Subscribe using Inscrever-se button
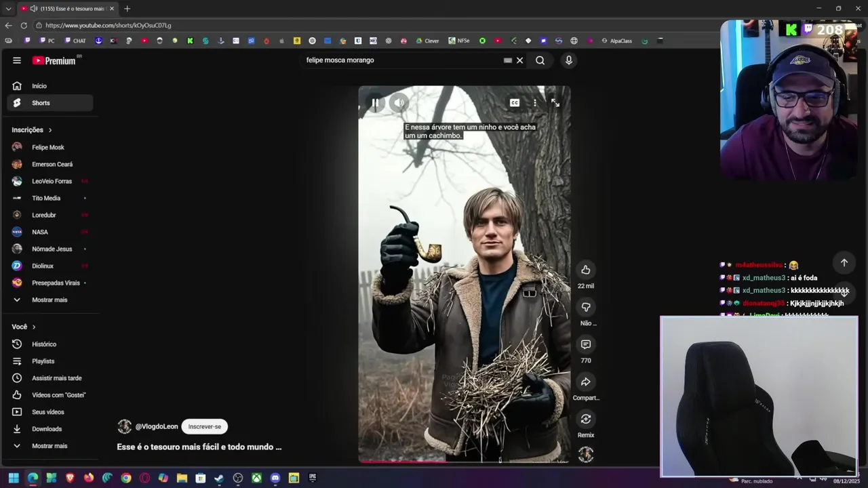868x488 pixels. [x=204, y=426]
